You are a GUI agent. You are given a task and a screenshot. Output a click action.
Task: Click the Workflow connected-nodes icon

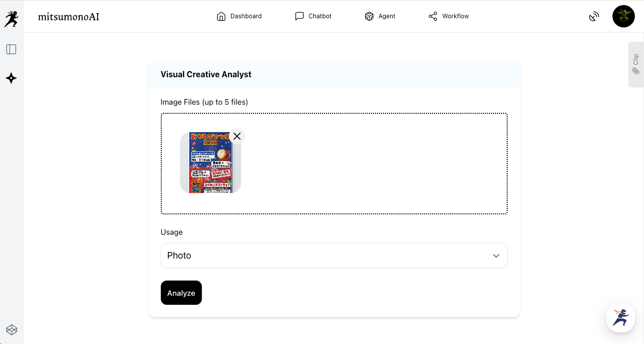[x=433, y=16]
